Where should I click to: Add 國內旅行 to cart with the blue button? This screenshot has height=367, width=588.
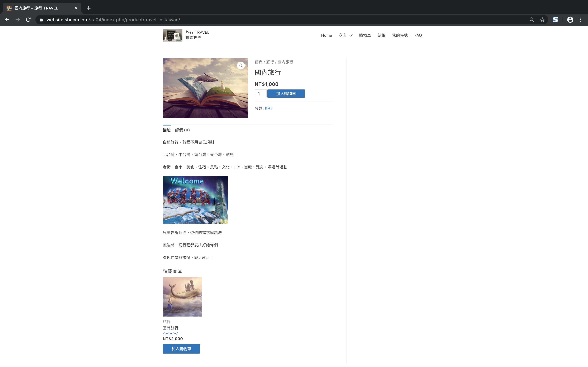(x=286, y=94)
